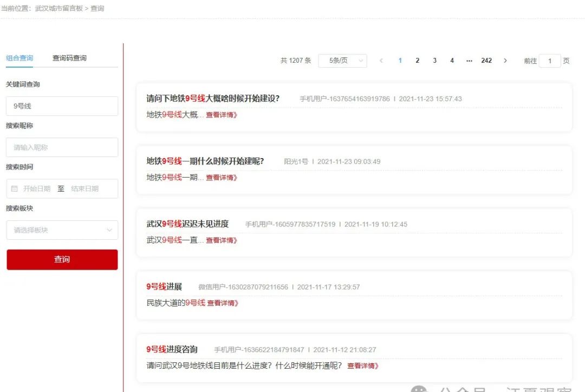Go to page 2 of results

click(x=417, y=61)
